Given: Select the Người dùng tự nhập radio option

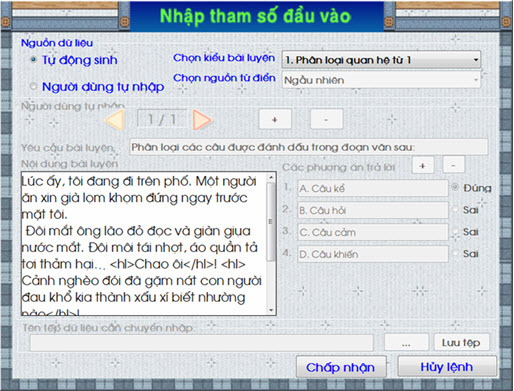Looking at the screenshot, I should (x=33, y=86).
